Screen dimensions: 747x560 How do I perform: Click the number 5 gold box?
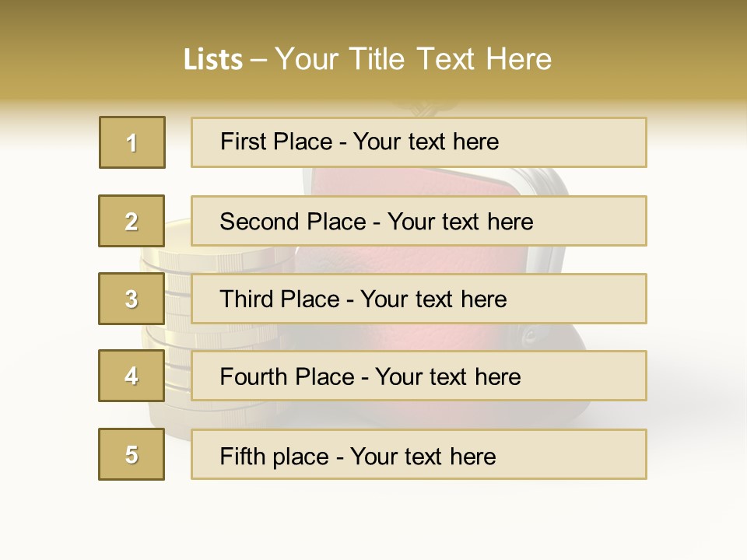pos(132,454)
